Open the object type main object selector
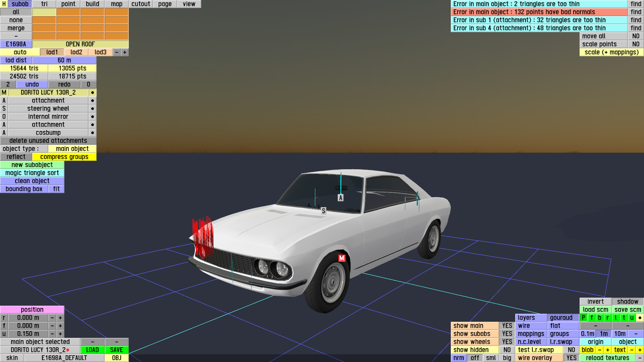Viewport: 644px width, 362px height. 72,149
